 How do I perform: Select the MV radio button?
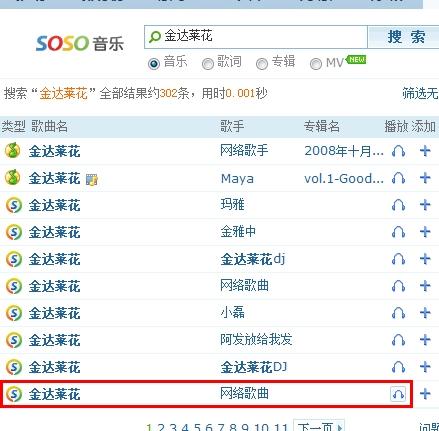[316, 63]
